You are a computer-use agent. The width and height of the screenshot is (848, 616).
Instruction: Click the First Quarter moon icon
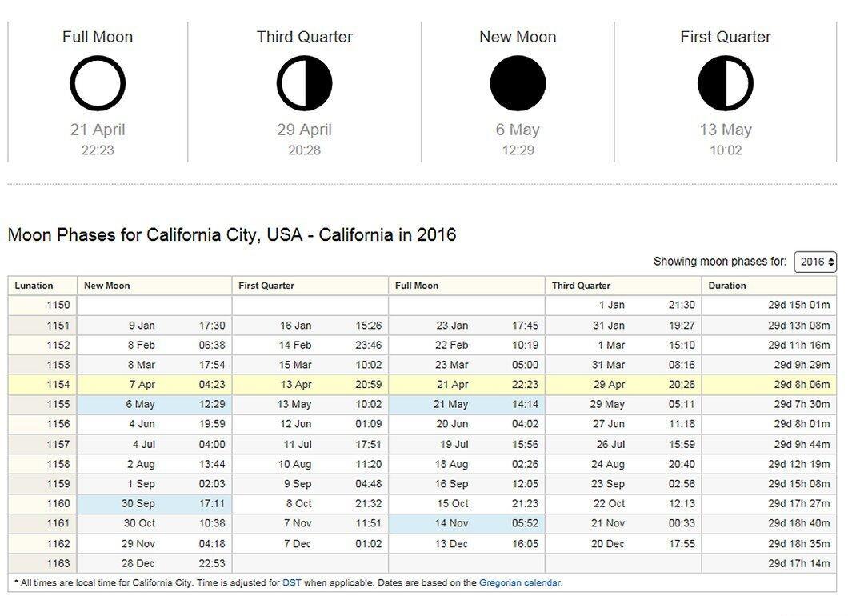coord(726,83)
